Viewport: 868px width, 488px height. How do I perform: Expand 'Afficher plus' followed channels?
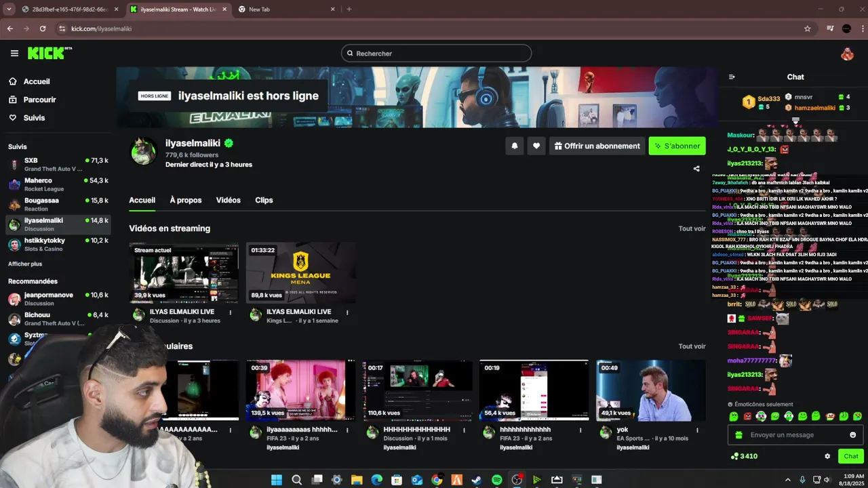(25, 264)
